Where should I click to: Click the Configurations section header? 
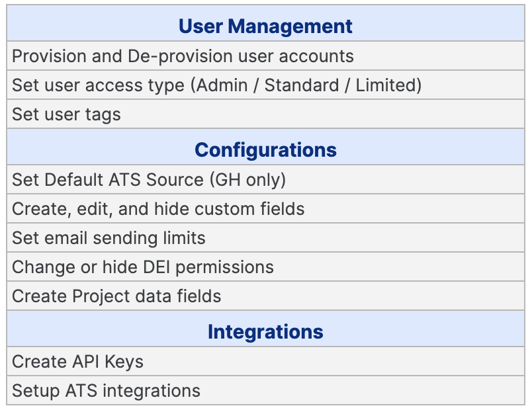pos(265,147)
